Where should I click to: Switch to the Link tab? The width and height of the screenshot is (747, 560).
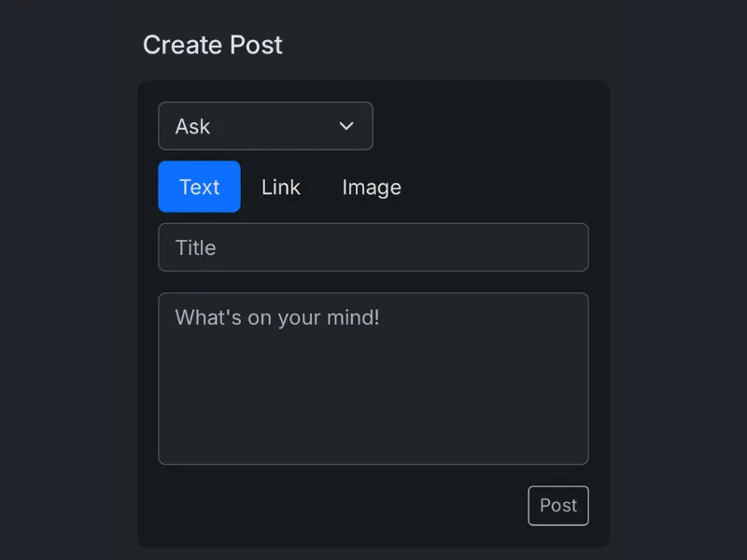281,187
